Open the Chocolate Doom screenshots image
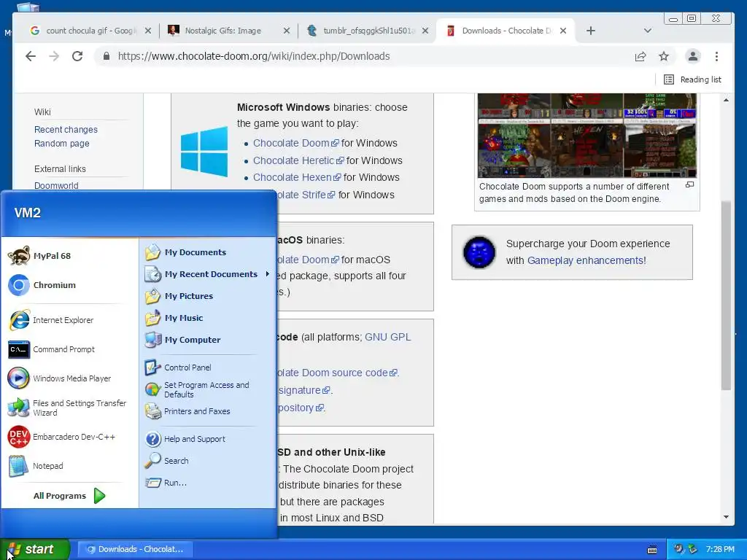This screenshot has width=747, height=560. click(x=587, y=135)
